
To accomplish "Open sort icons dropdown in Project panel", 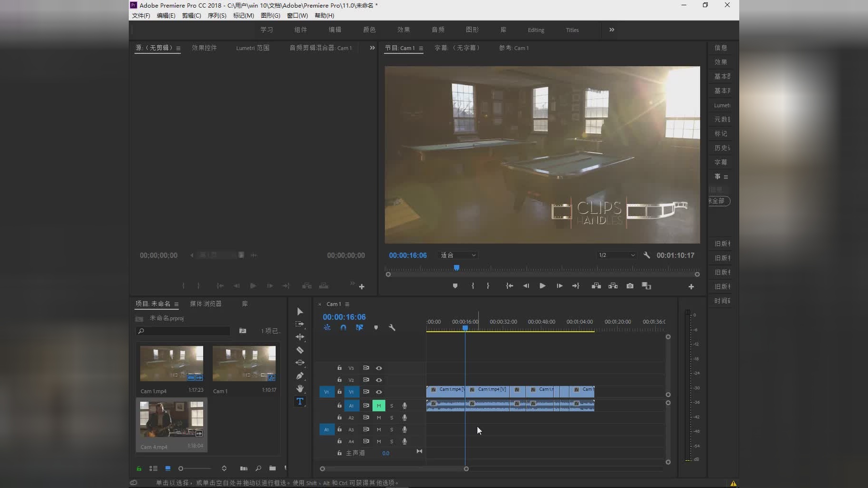I will pos(224,468).
